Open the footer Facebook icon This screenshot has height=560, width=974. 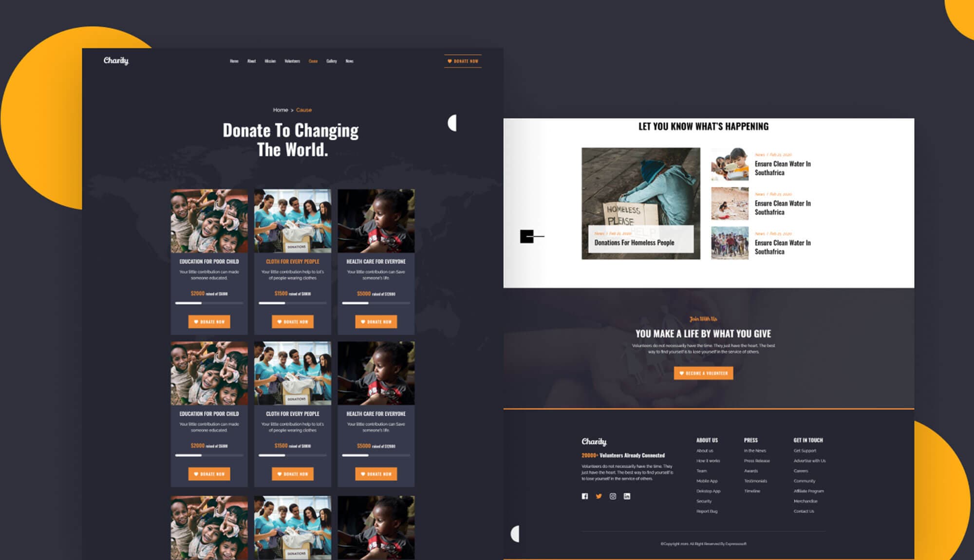[584, 496]
